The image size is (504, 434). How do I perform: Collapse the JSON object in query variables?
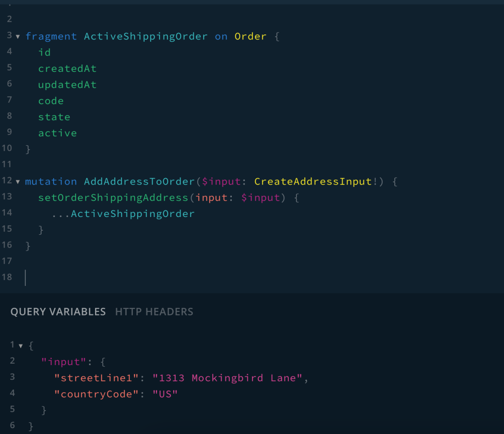click(20, 345)
